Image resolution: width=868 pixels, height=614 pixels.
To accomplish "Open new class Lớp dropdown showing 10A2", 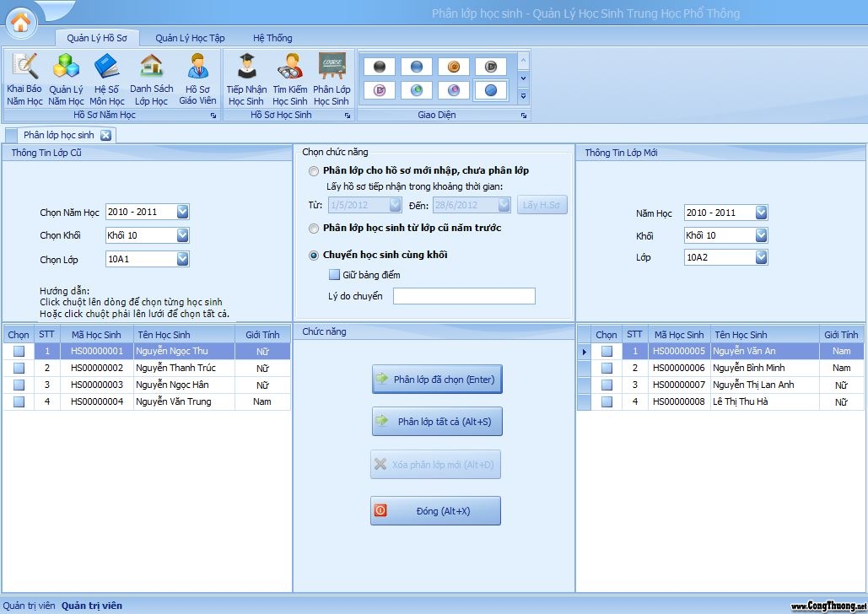I will [x=761, y=257].
